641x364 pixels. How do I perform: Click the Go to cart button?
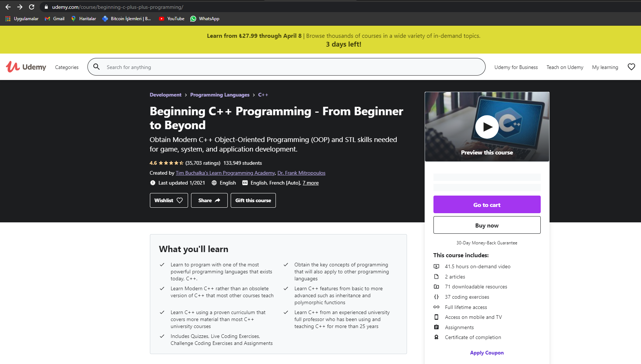tap(487, 204)
